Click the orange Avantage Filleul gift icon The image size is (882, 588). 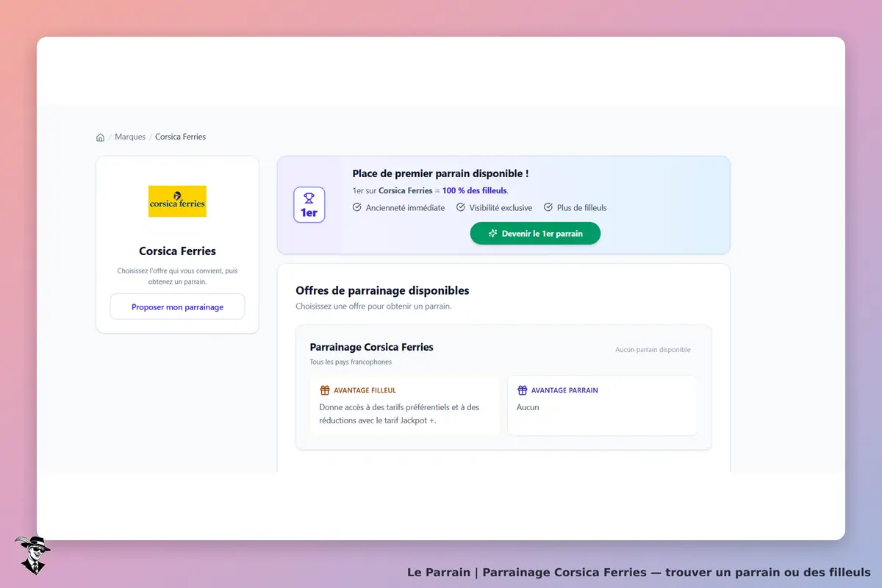[325, 390]
